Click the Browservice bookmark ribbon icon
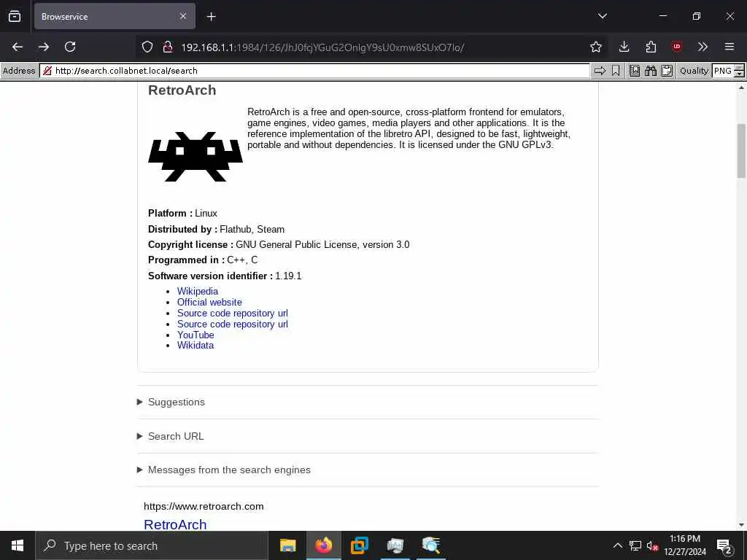 (616, 71)
